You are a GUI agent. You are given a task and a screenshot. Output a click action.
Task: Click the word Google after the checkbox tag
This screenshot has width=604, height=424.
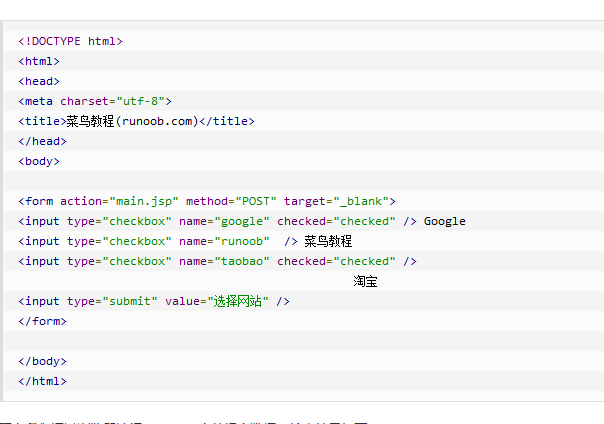pyautogui.click(x=445, y=221)
